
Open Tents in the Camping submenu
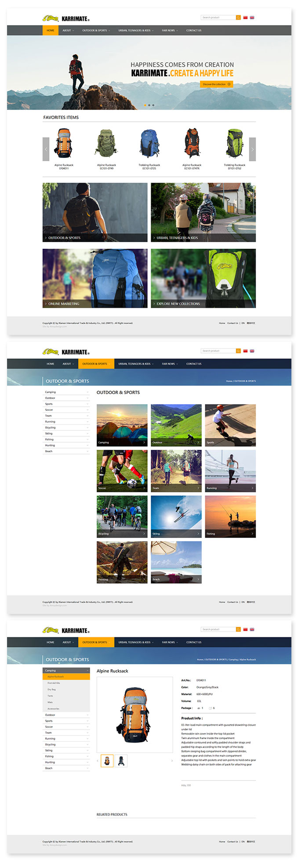click(x=50, y=696)
